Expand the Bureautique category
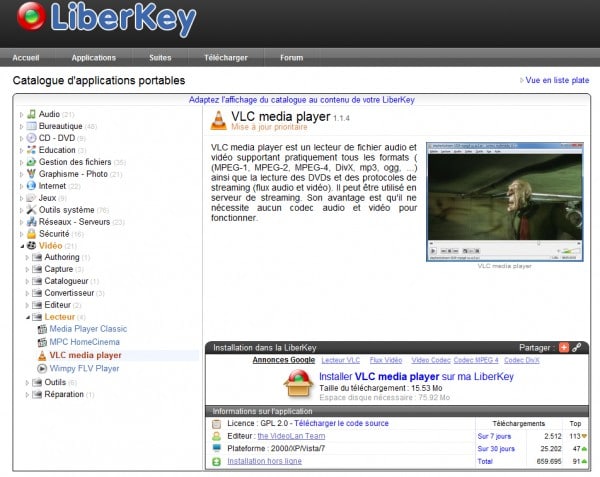This screenshot has width=600, height=477. (20, 126)
